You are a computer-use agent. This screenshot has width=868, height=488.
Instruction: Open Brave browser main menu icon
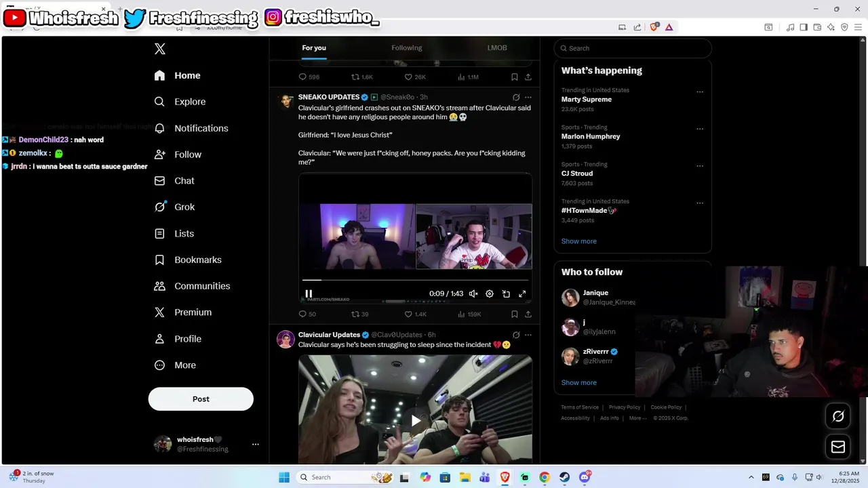coord(858,27)
